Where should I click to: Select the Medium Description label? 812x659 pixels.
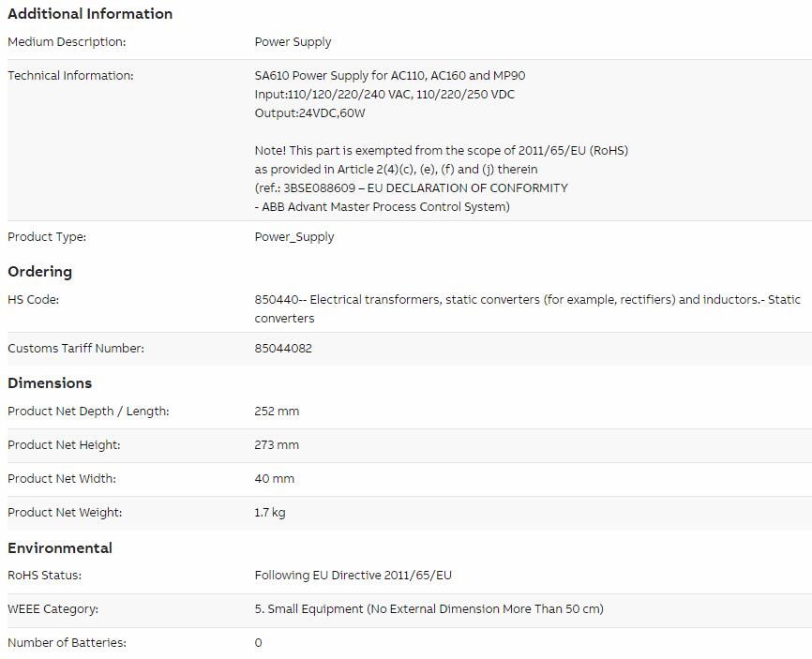(x=67, y=42)
